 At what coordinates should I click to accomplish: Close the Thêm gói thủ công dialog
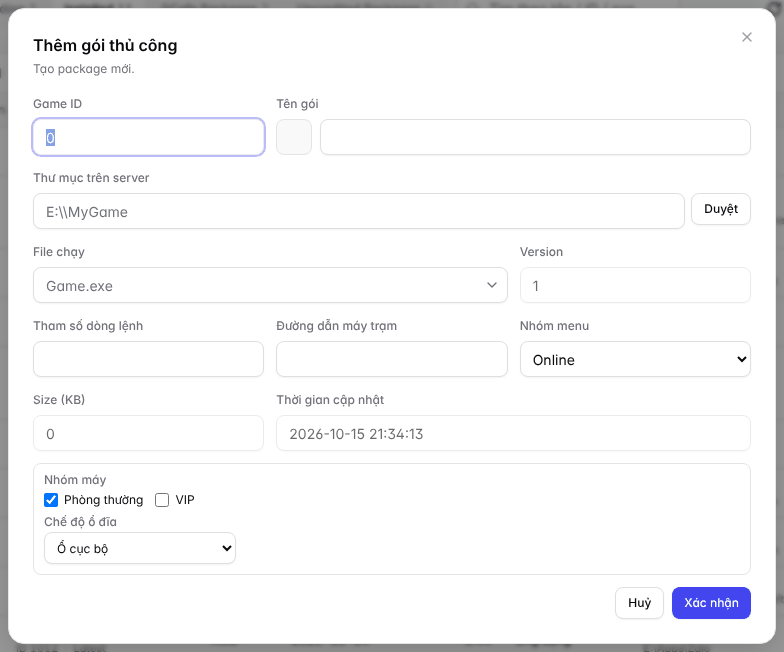point(746,37)
